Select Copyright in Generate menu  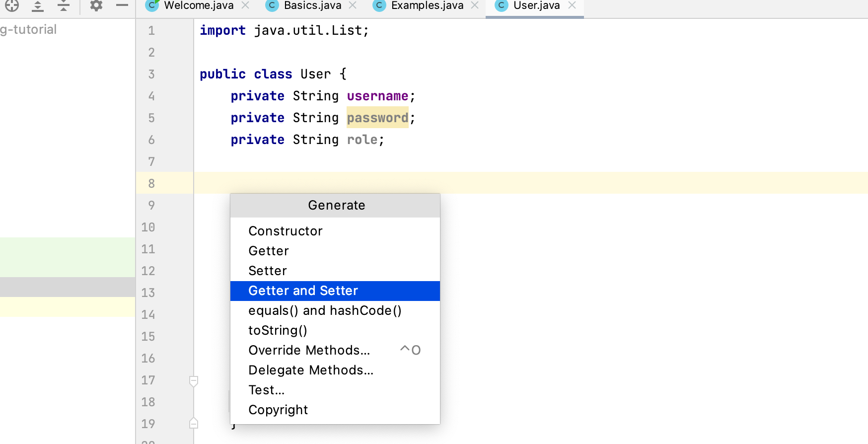click(335, 410)
